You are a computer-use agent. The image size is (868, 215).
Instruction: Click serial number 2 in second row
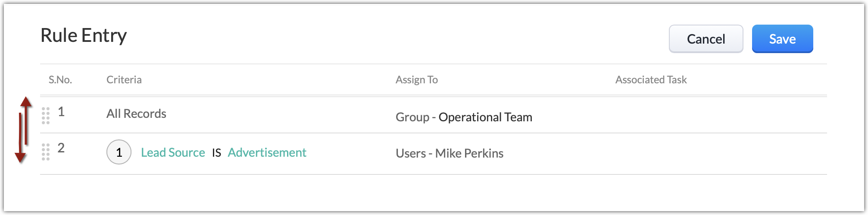(61, 148)
